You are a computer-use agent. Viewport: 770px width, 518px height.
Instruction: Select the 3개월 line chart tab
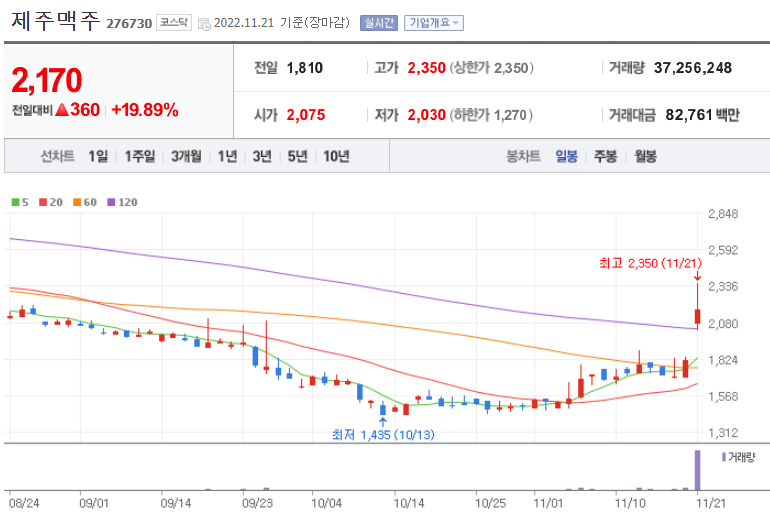tap(186, 156)
